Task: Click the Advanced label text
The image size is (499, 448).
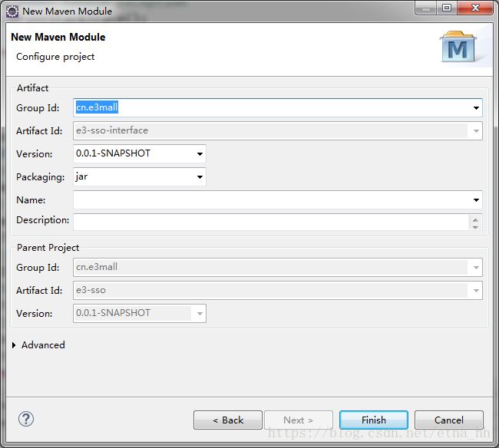Action: click(43, 345)
